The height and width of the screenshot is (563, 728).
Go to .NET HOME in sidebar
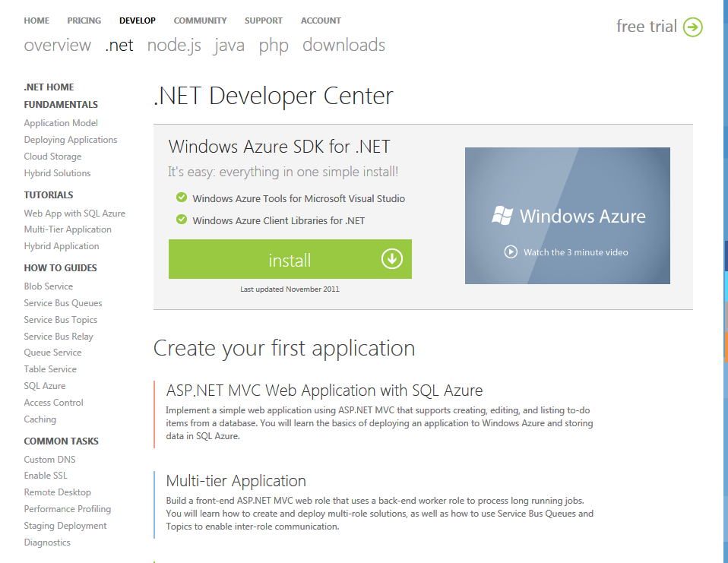point(49,87)
